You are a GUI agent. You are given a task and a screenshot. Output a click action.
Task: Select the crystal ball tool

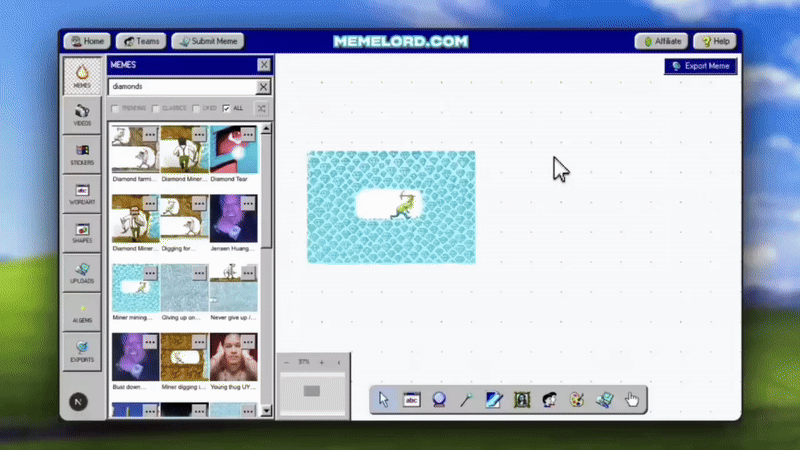439,399
